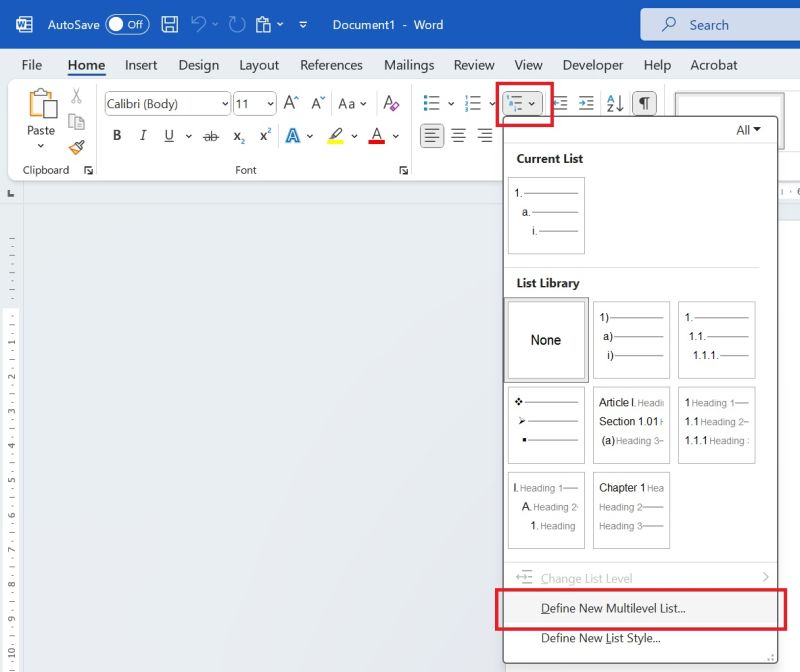Open the References tab
The height and width of the screenshot is (672, 800).
tap(331, 65)
